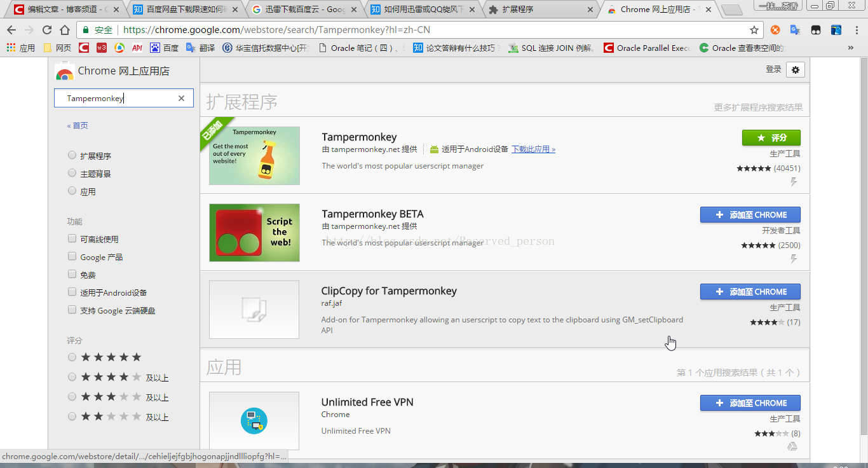Go back with the browser back arrow
This screenshot has height=468, width=868.
pyautogui.click(x=11, y=30)
